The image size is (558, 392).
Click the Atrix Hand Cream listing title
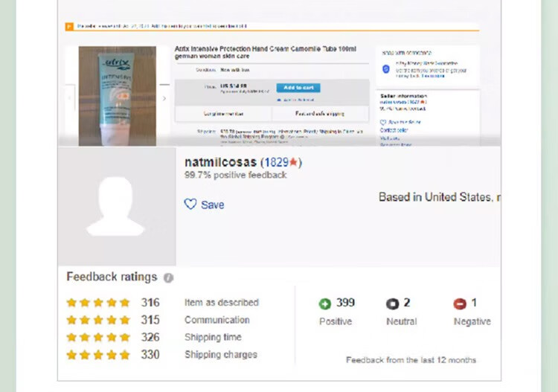pyautogui.click(x=266, y=52)
